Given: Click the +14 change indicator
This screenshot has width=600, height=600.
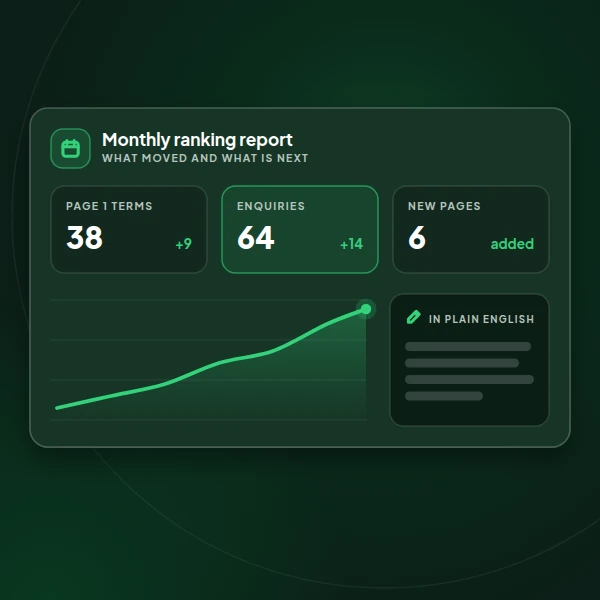Looking at the screenshot, I should [x=351, y=244].
